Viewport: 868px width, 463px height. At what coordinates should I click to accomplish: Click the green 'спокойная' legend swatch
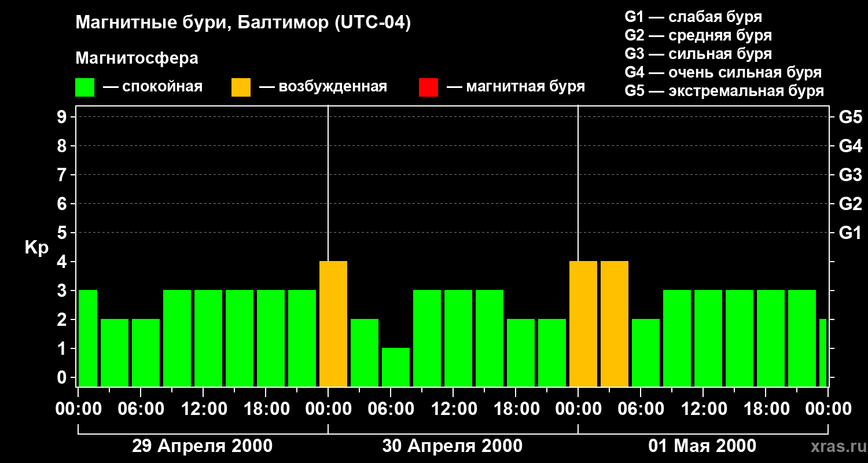(84, 87)
